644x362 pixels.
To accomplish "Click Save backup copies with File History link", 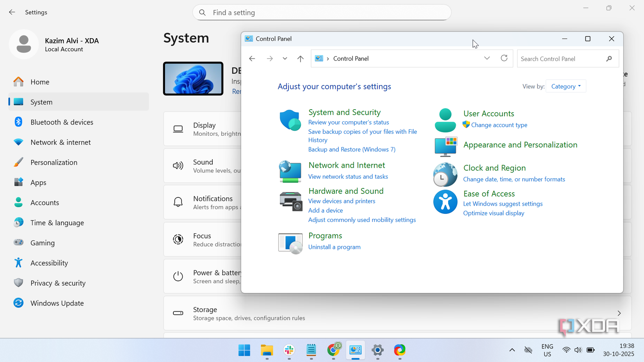I will [x=363, y=136].
